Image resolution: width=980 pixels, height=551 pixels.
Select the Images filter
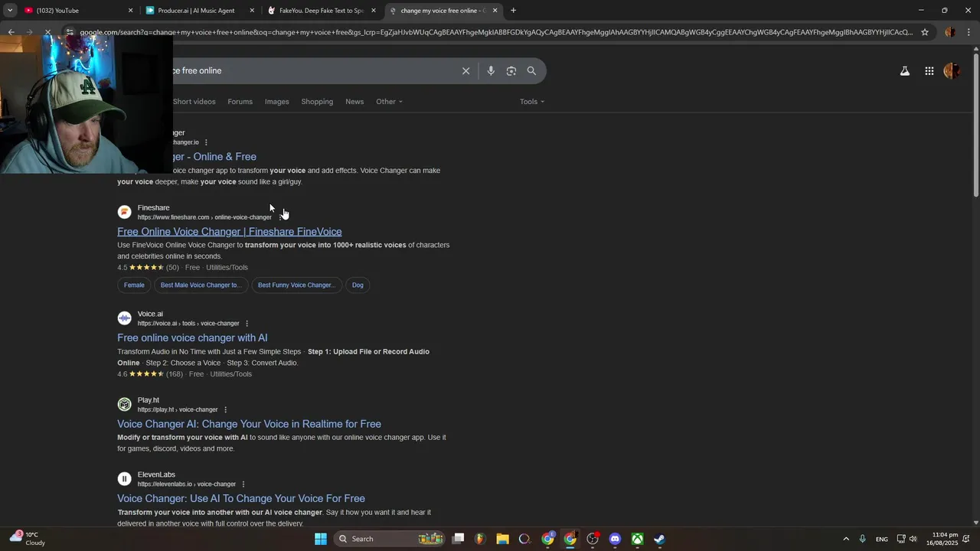277,102
